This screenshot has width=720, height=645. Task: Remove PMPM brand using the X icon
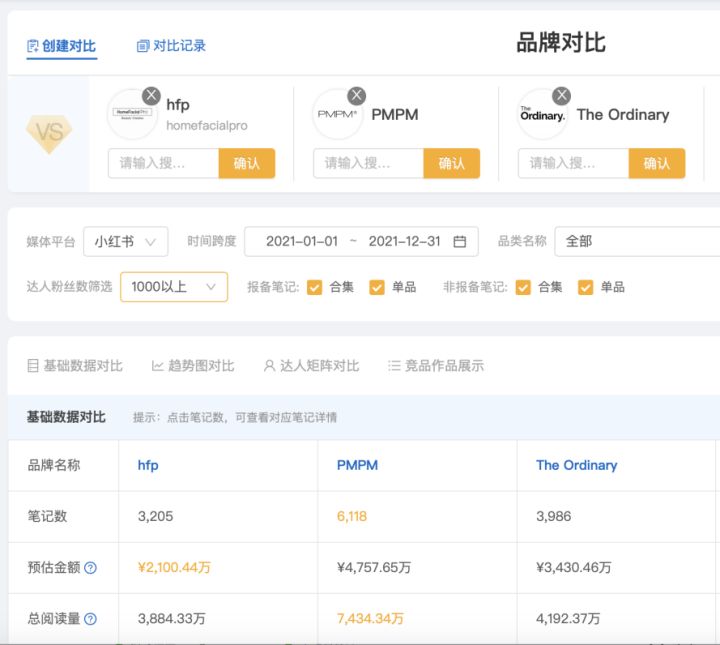tap(356, 96)
